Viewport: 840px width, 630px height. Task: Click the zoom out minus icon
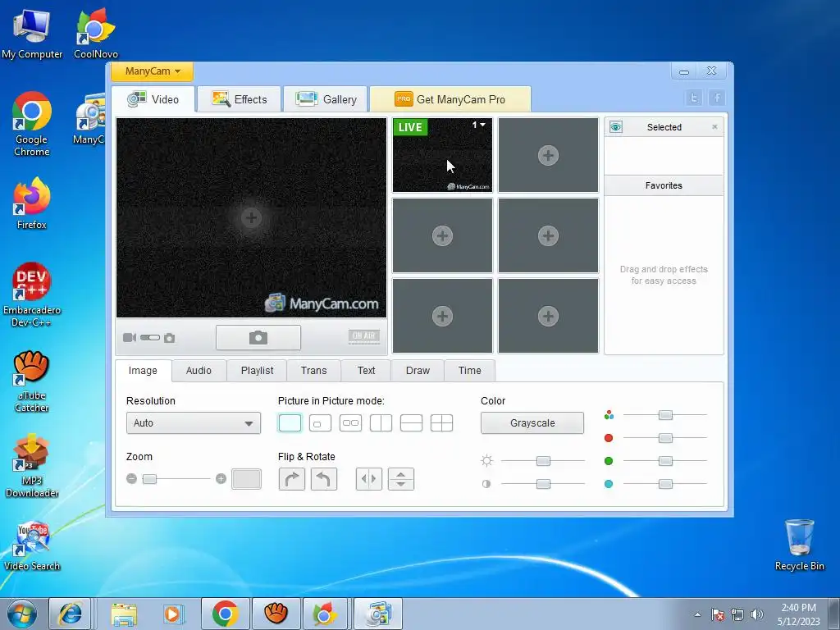(132, 478)
